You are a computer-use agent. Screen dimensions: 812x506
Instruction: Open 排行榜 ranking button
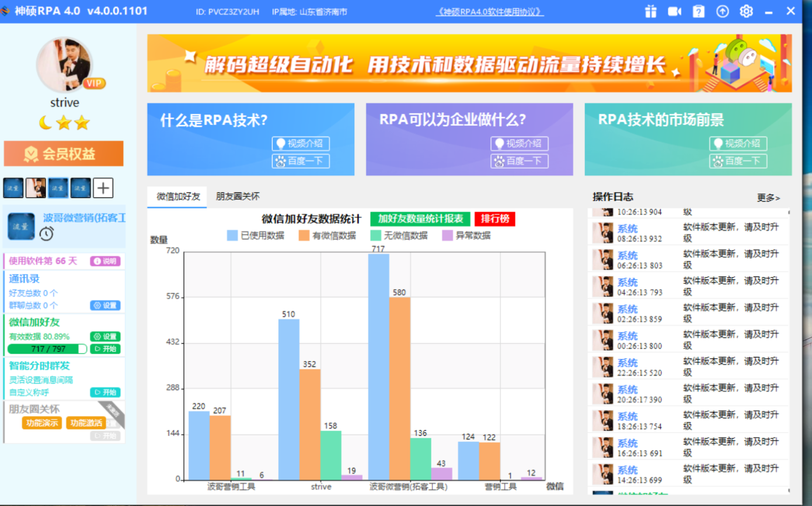click(495, 219)
